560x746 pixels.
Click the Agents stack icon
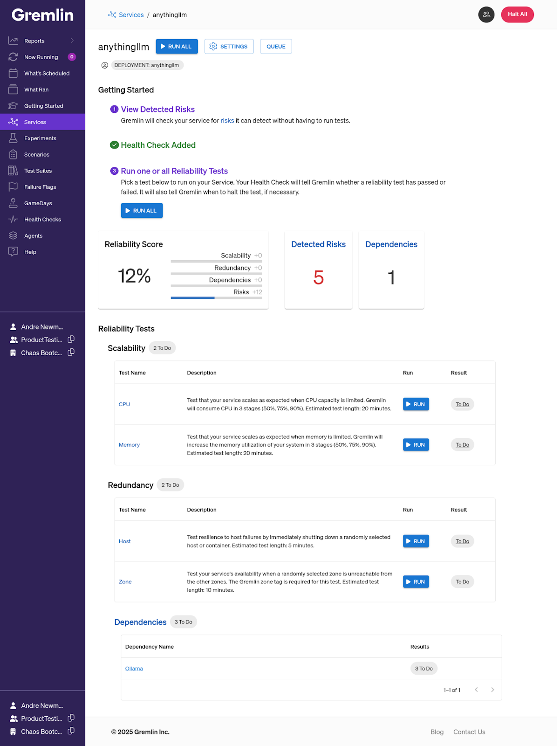coord(13,235)
